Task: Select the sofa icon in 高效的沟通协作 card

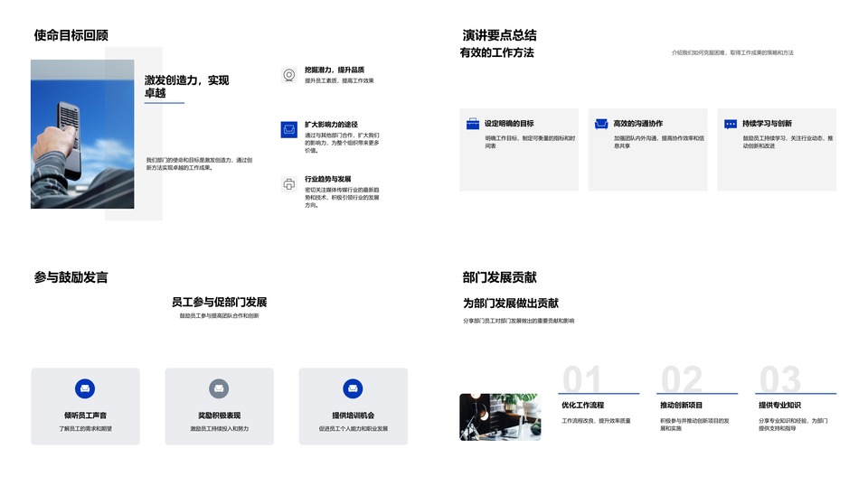Action: tap(601, 124)
